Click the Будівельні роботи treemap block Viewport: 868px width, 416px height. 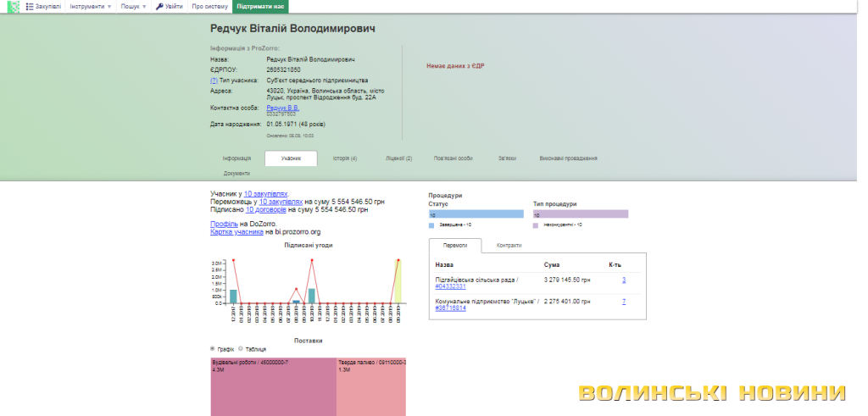point(273,385)
